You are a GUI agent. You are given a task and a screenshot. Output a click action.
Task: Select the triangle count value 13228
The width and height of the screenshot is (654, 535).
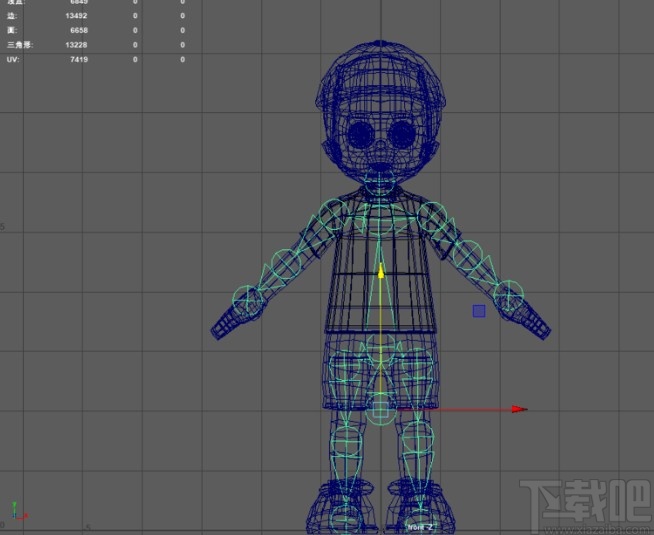76,45
